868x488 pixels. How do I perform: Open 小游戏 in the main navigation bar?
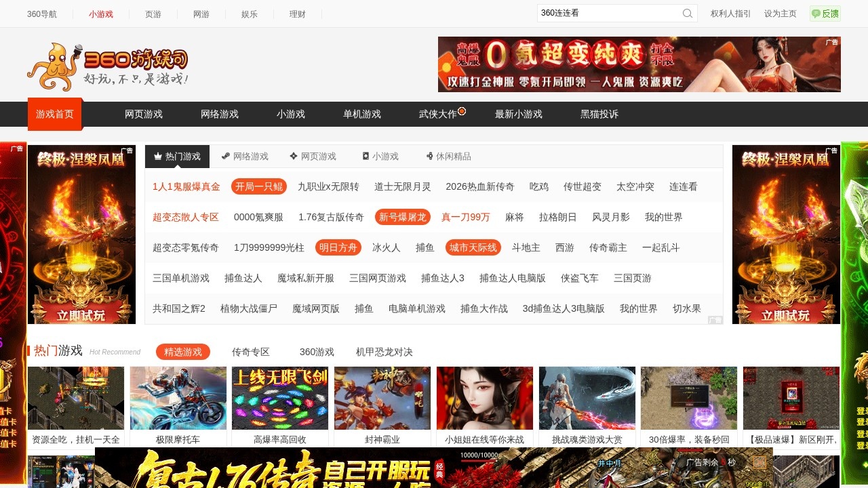coord(291,115)
